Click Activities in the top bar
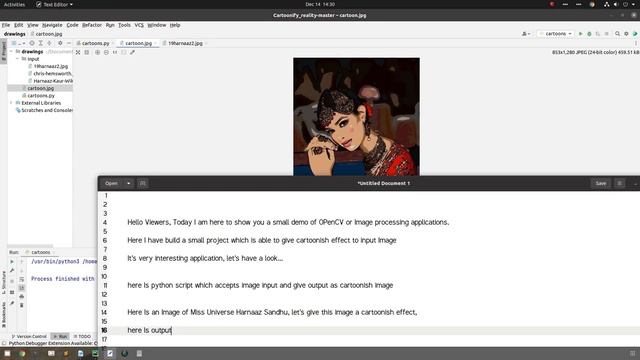Screen dimensions: 640x360 pos(14,4)
